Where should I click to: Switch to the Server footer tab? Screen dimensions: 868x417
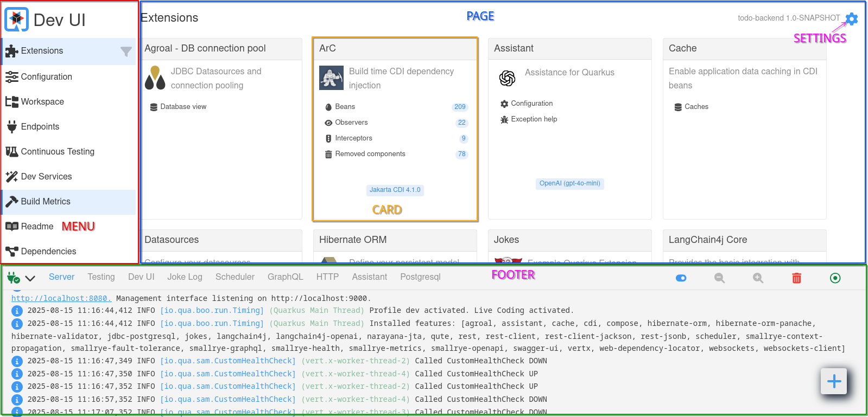pyautogui.click(x=62, y=277)
